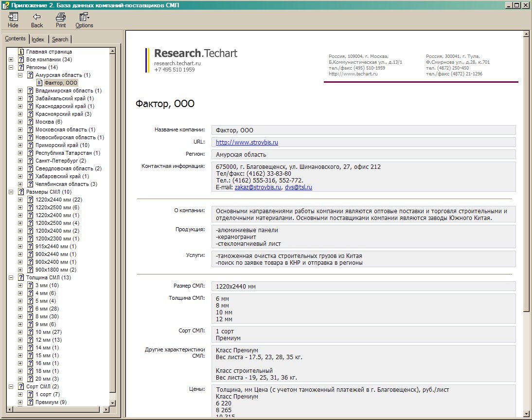Click the dvs@tsl.ru email link
The height and width of the screenshot is (420, 532).
pyautogui.click(x=298, y=187)
